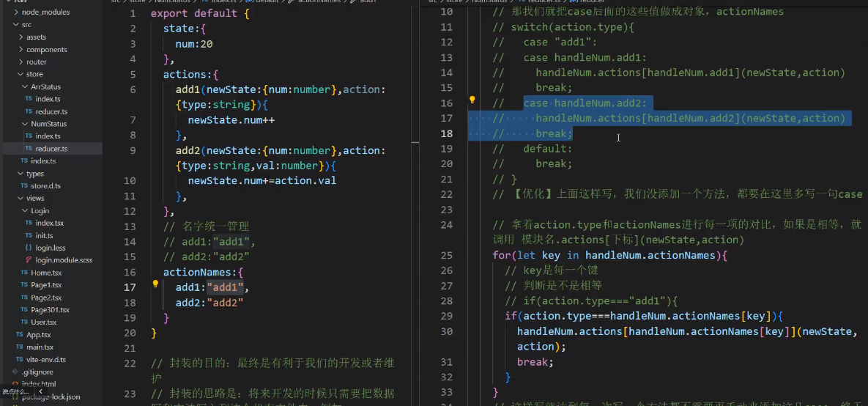868x406 pixels.
Task: Click the comment '// key是每一个键'
Action: (x=552, y=270)
